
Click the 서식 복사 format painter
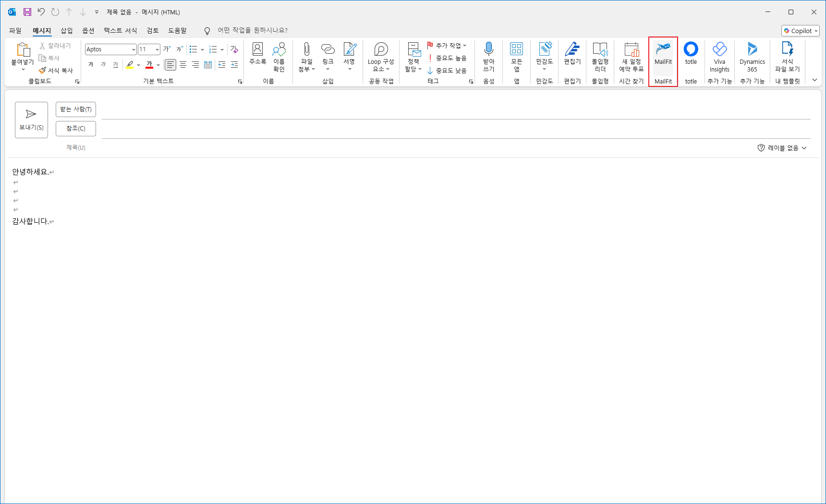click(x=56, y=71)
